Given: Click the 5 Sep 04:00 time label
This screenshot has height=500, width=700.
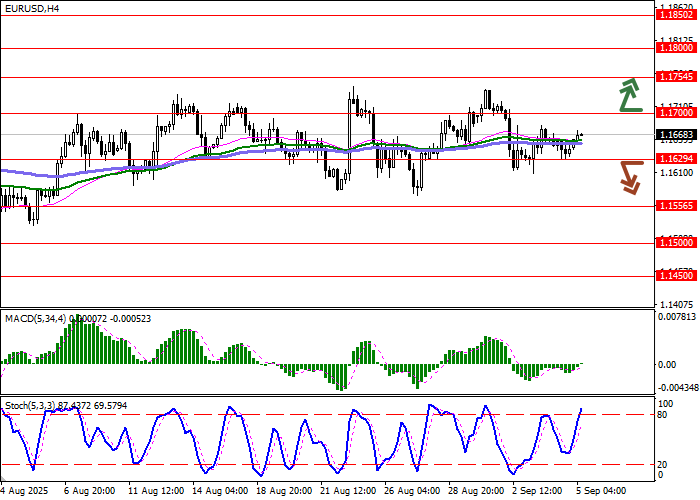Looking at the screenshot, I should click(x=604, y=491).
